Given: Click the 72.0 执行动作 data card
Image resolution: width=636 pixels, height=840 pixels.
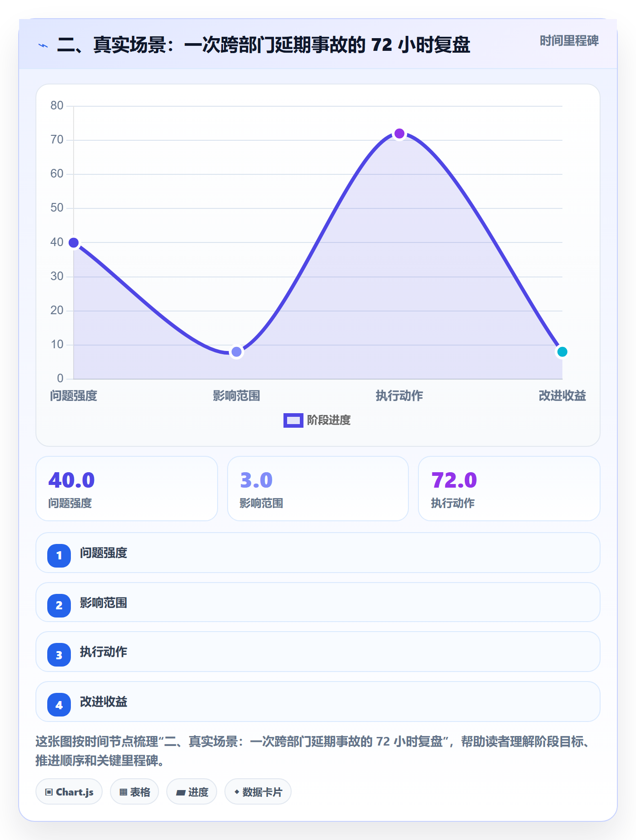Looking at the screenshot, I should tap(509, 489).
